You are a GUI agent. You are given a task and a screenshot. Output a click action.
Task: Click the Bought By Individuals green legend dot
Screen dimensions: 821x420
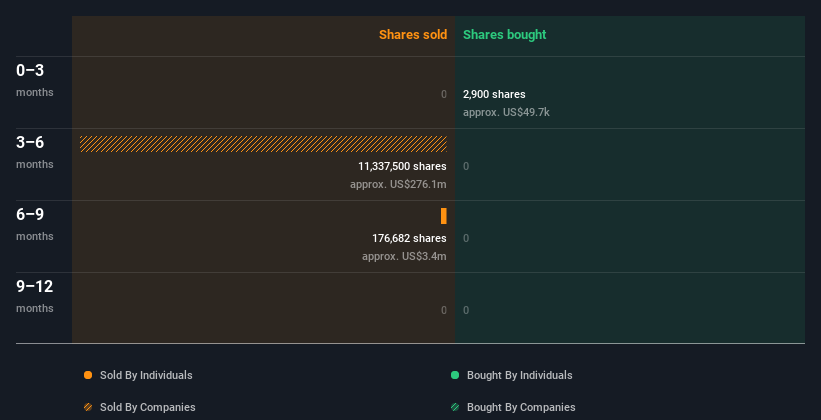(x=455, y=375)
